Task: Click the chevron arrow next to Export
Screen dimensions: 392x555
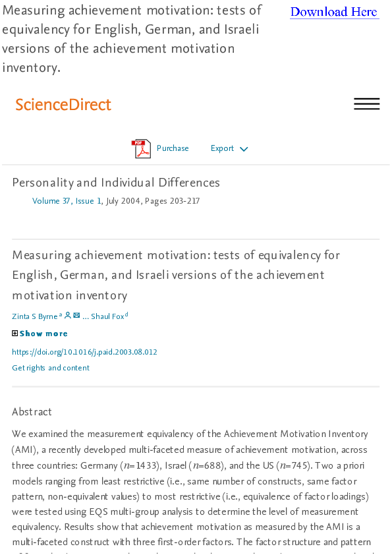Action: coord(244,149)
